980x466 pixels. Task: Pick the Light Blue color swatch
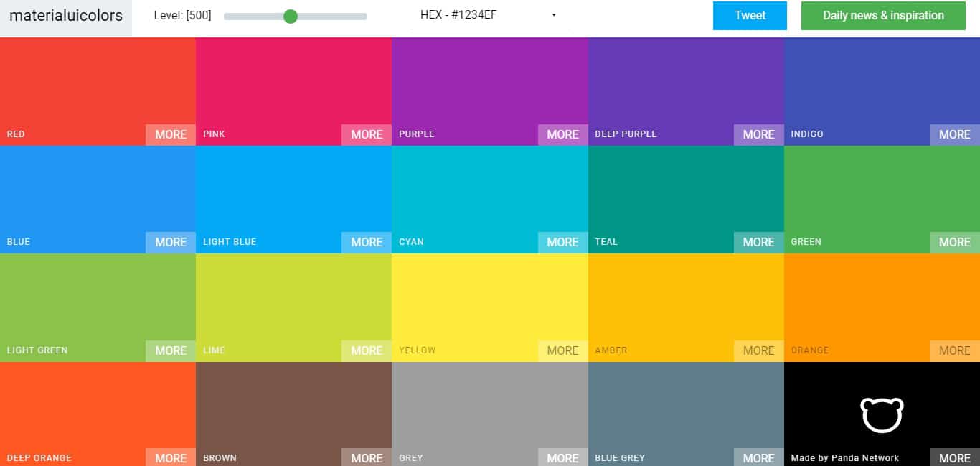293,200
